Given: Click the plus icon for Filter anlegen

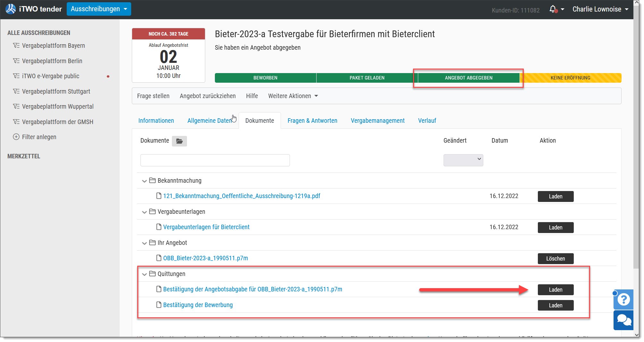Looking at the screenshot, I should tap(16, 137).
